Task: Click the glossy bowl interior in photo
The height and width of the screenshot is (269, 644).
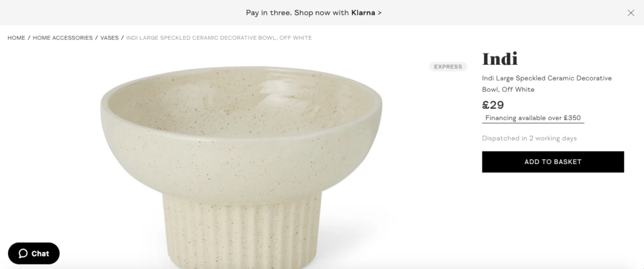Action: click(242, 102)
